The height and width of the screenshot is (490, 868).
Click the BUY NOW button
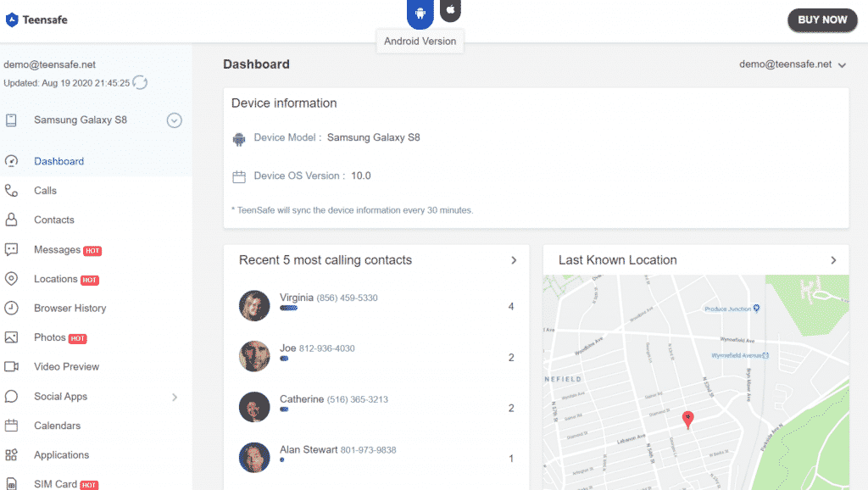(822, 19)
